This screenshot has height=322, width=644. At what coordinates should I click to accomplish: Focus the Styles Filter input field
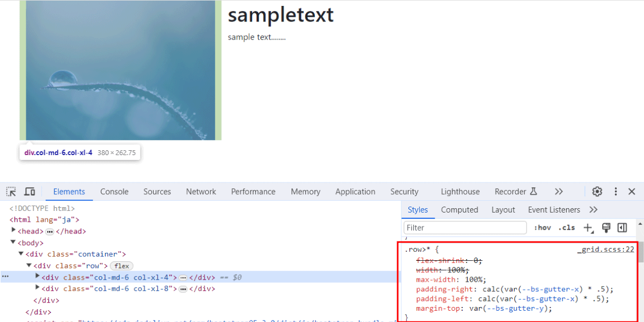coord(465,228)
